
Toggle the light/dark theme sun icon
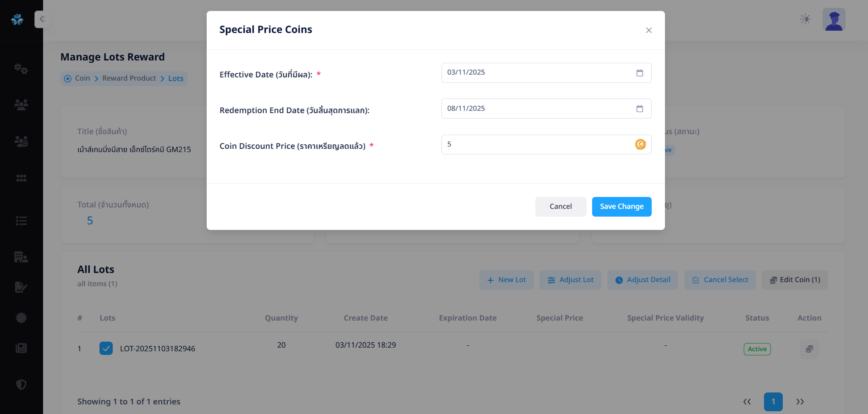[x=805, y=19]
